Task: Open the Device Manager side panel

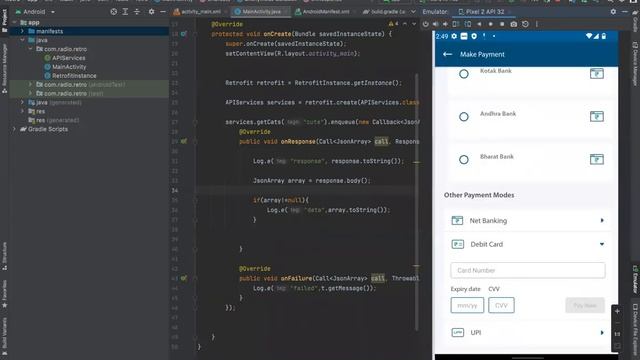Action: [x=635, y=63]
